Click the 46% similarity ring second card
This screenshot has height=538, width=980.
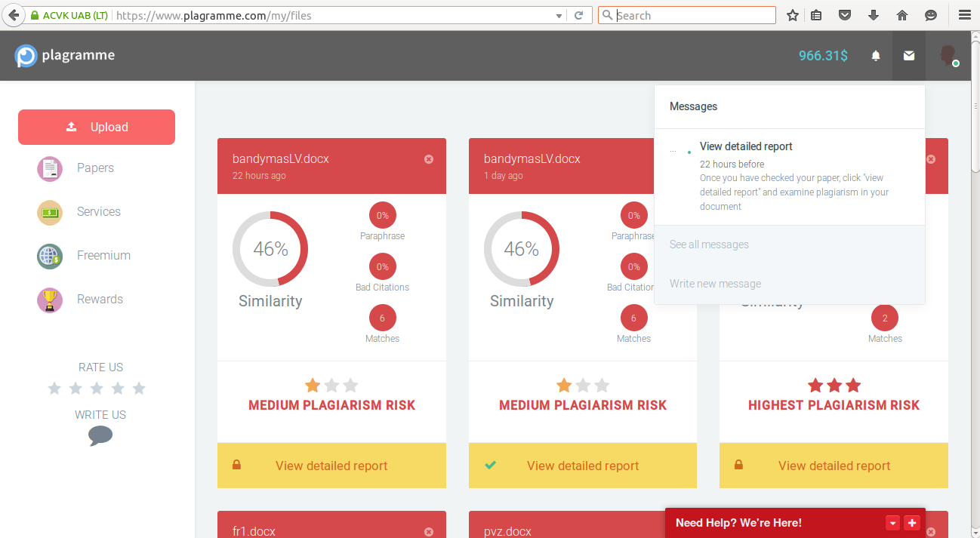point(522,249)
